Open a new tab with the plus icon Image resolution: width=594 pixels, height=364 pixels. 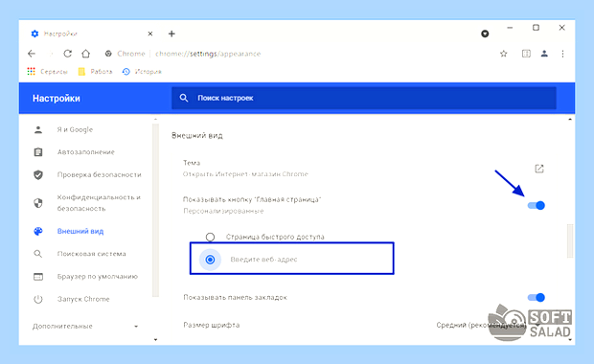pos(171,34)
